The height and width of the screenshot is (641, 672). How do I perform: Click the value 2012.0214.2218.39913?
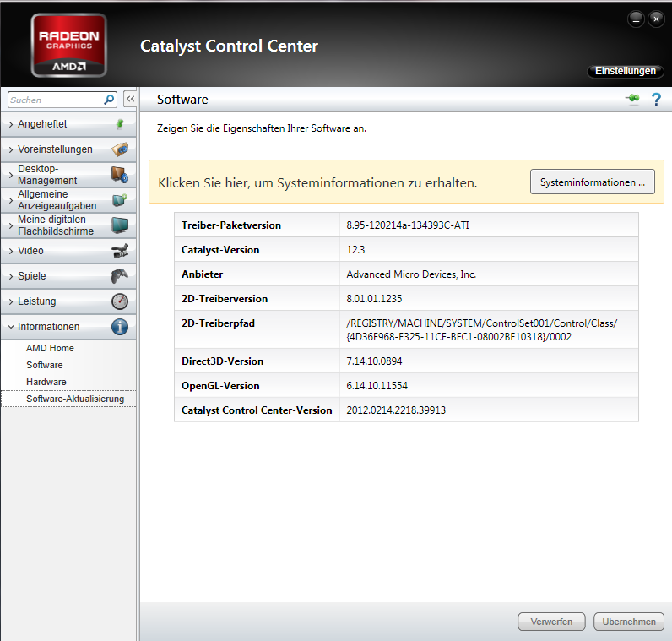click(396, 410)
